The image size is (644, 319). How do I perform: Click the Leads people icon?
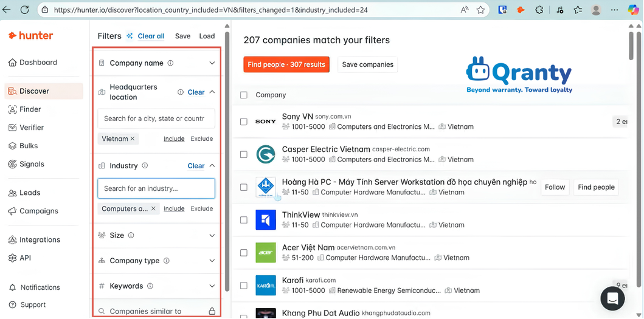(12, 193)
